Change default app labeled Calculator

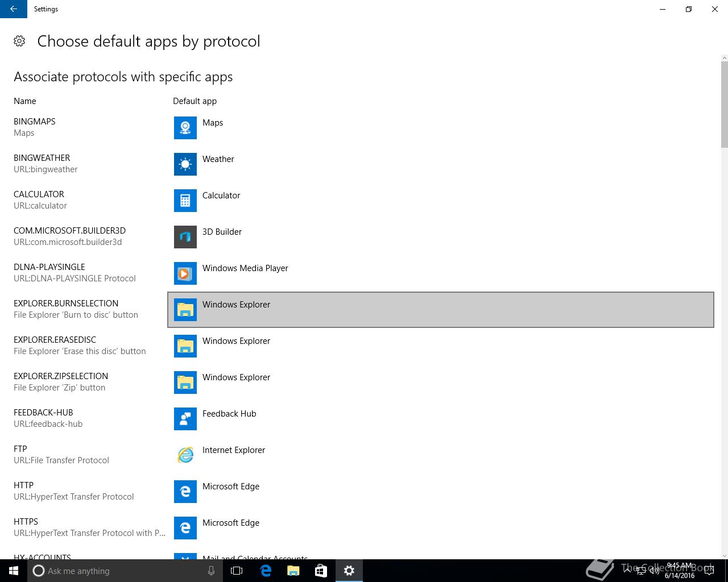tap(221, 196)
